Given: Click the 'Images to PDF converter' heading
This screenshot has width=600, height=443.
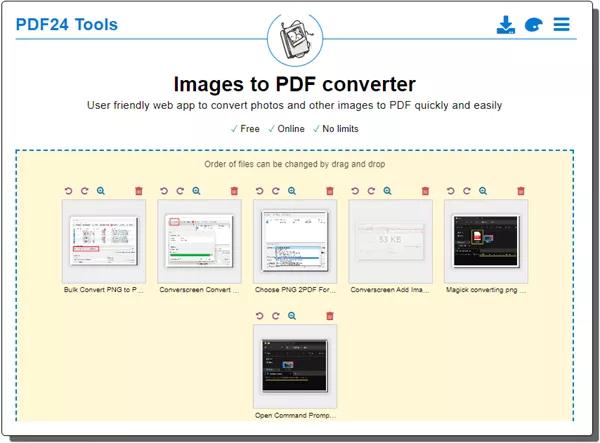Looking at the screenshot, I should (x=295, y=84).
